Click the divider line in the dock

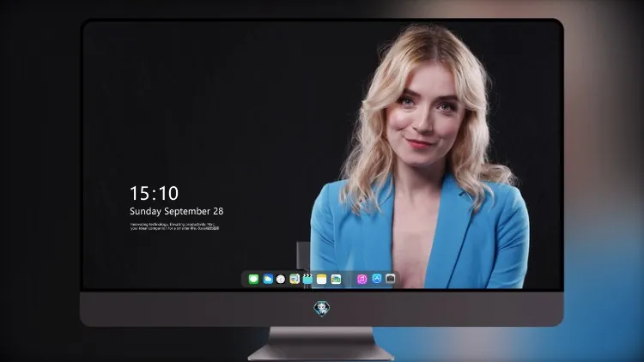point(349,280)
